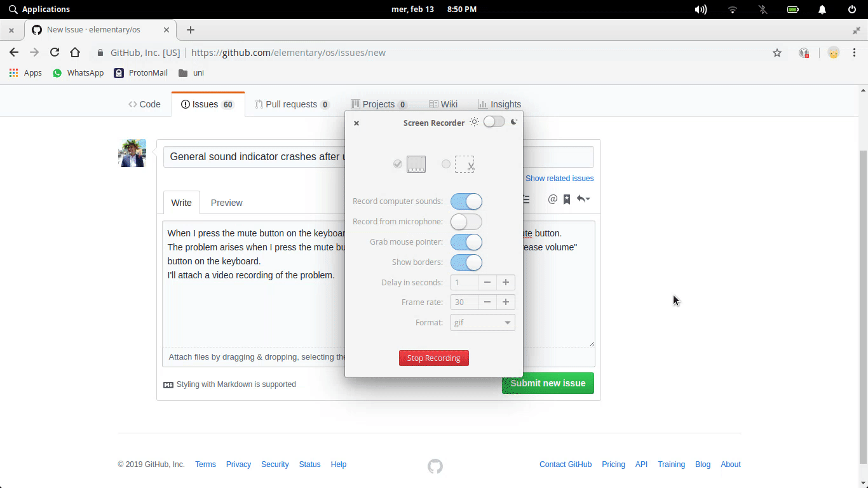Open the ProtonMail bookmark
The image size is (868, 488).
point(140,73)
